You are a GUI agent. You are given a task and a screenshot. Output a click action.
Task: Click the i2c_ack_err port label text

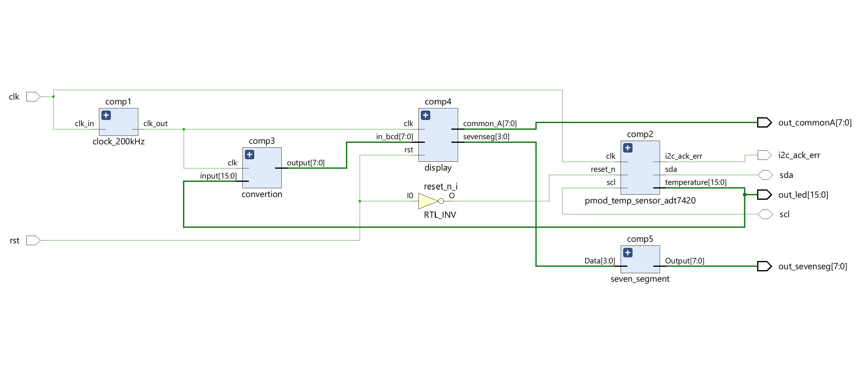click(x=799, y=155)
